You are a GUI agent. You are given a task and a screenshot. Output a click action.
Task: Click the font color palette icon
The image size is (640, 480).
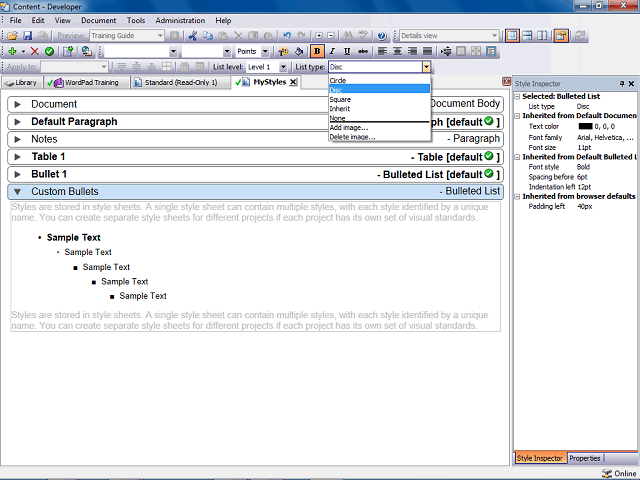coord(283,51)
